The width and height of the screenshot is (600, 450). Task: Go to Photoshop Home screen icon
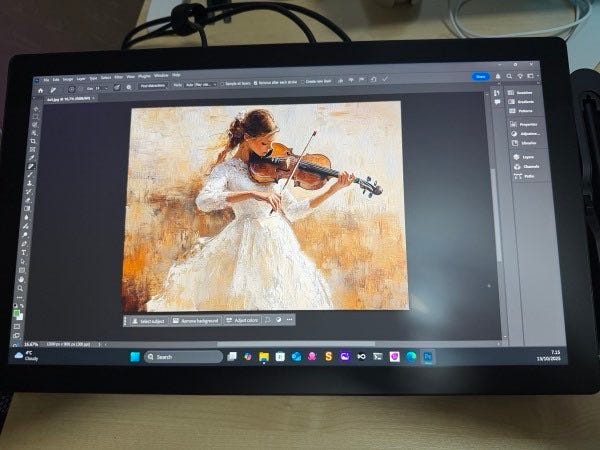(40, 90)
